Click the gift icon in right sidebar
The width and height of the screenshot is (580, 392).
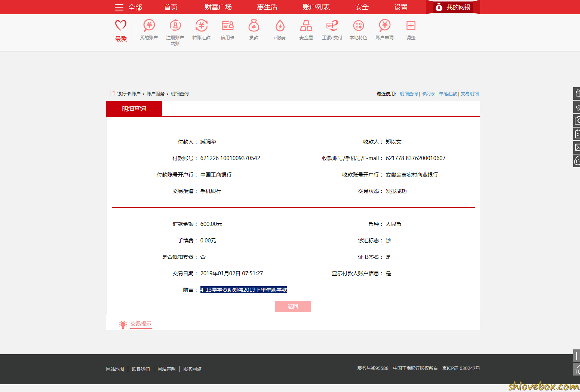pyautogui.click(x=577, y=94)
